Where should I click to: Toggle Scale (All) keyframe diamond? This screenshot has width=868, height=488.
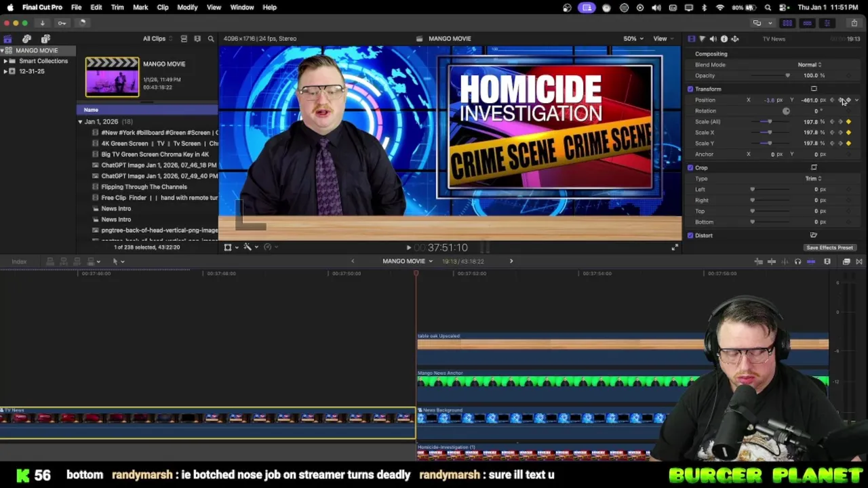[848, 122]
